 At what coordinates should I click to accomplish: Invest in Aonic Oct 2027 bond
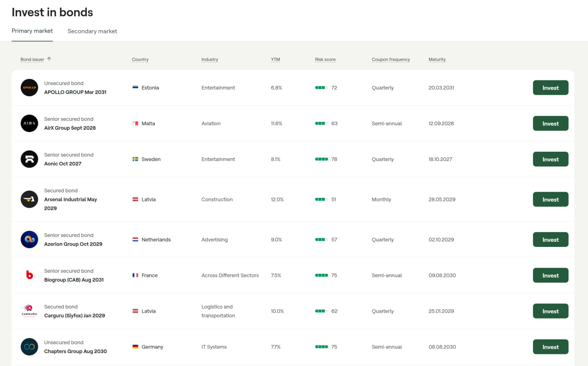click(550, 159)
